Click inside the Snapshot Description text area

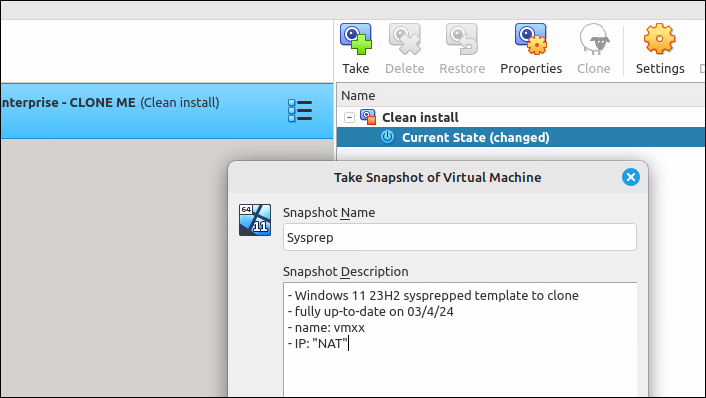click(x=460, y=340)
